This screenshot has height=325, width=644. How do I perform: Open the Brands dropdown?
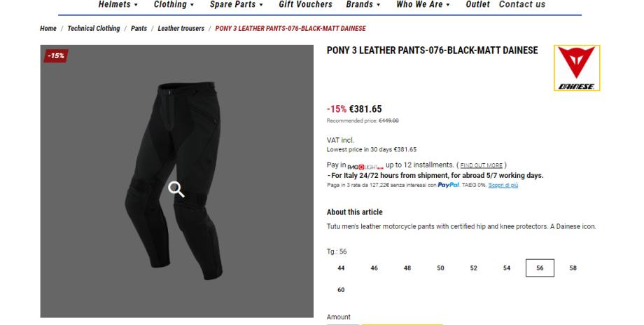(363, 5)
